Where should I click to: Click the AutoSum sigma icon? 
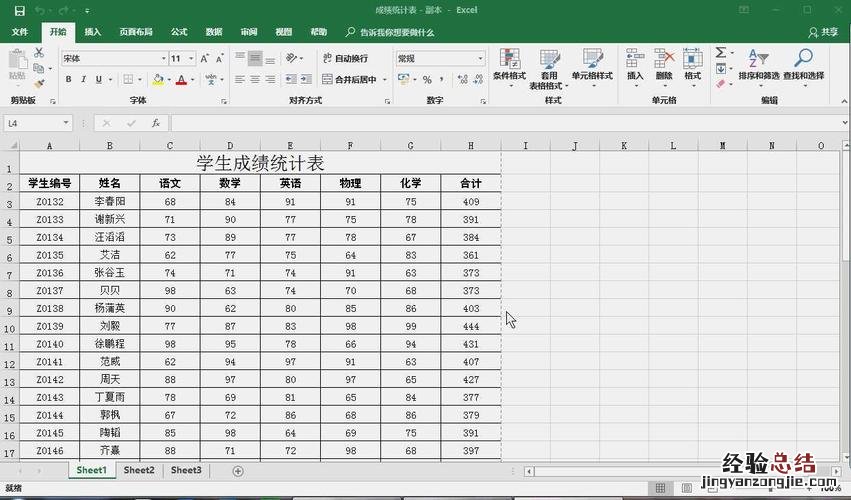tap(719, 53)
